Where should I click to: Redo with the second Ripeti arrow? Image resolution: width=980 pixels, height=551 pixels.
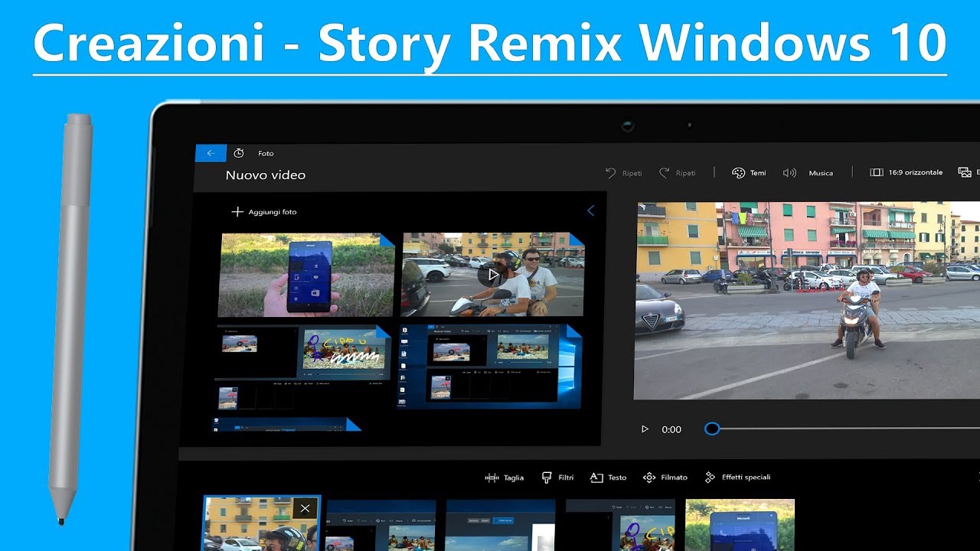[665, 173]
